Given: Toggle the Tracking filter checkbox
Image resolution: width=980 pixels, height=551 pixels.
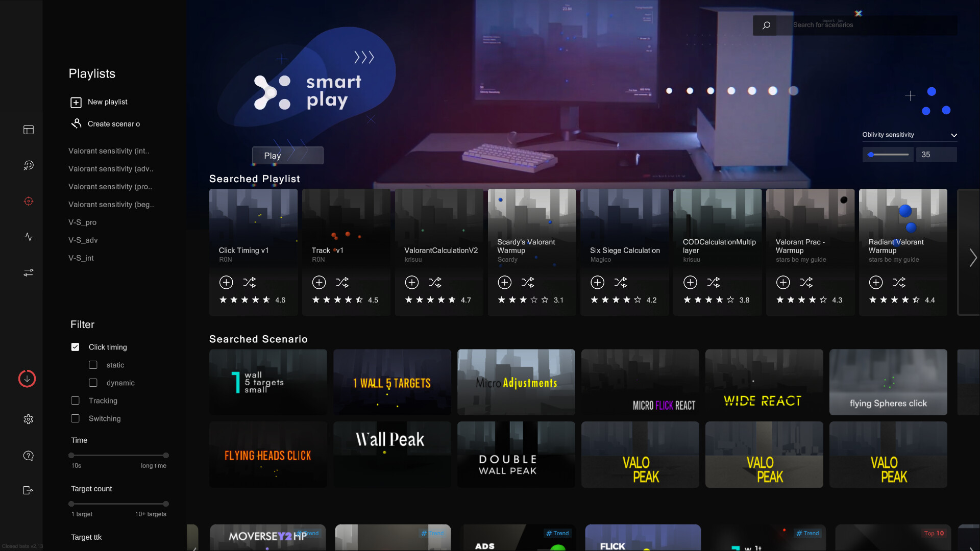Looking at the screenshot, I should [76, 400].
